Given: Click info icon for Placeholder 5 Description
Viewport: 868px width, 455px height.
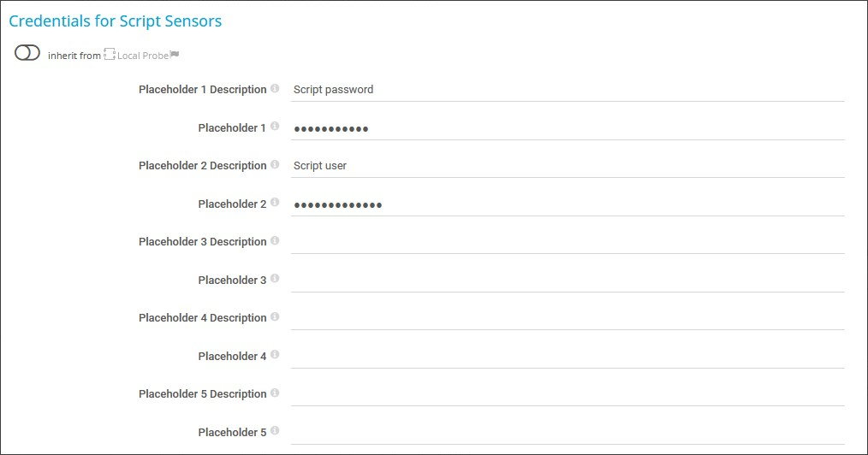Looking at the screenshot, I should click(x=275, y=393).
